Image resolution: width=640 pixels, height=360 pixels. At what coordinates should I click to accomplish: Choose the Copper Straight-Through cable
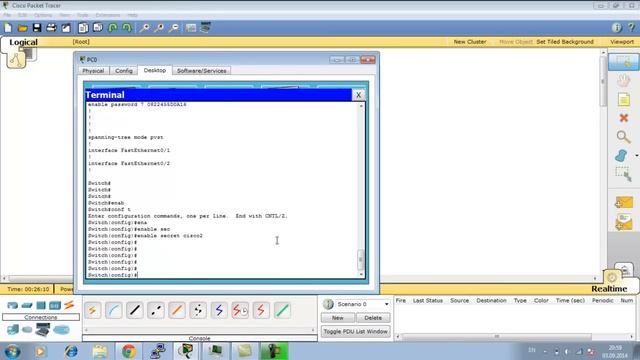point(135,311)
